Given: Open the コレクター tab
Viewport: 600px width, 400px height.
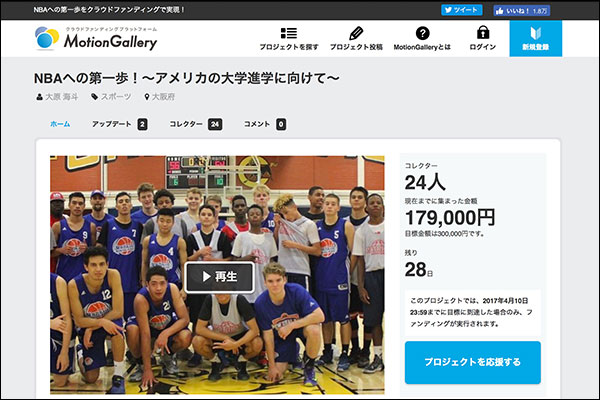Looking at the screenshot, I should 196,124.
